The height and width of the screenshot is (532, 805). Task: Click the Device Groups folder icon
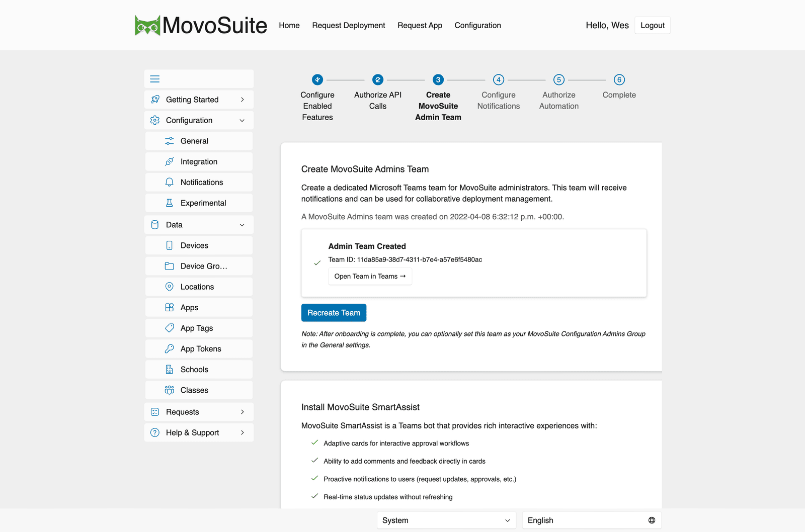pos(170,266)
